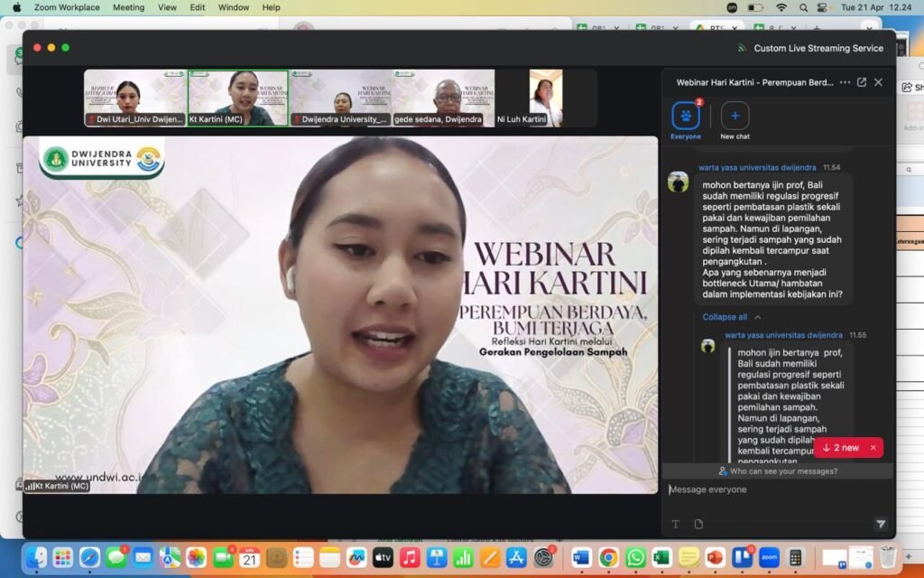Open Zoom app from the dock
The width and height of the screenshot is (924, 578).
coord(769,557)
